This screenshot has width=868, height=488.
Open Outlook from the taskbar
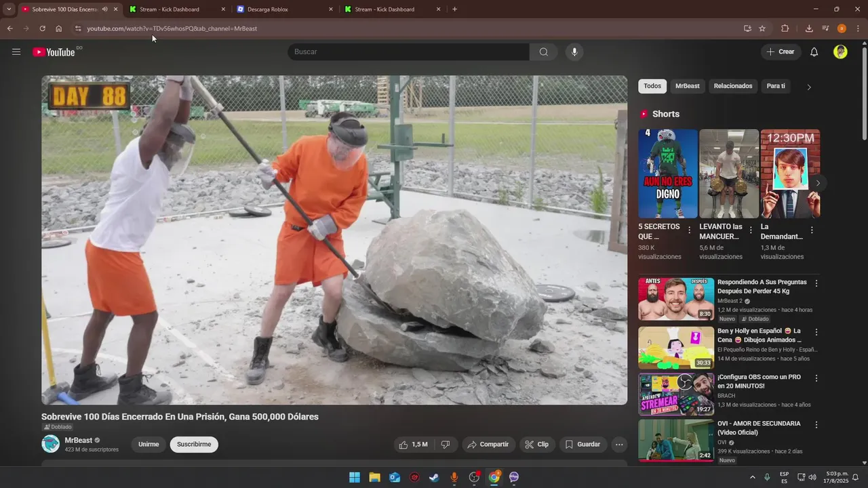(395, 477)
